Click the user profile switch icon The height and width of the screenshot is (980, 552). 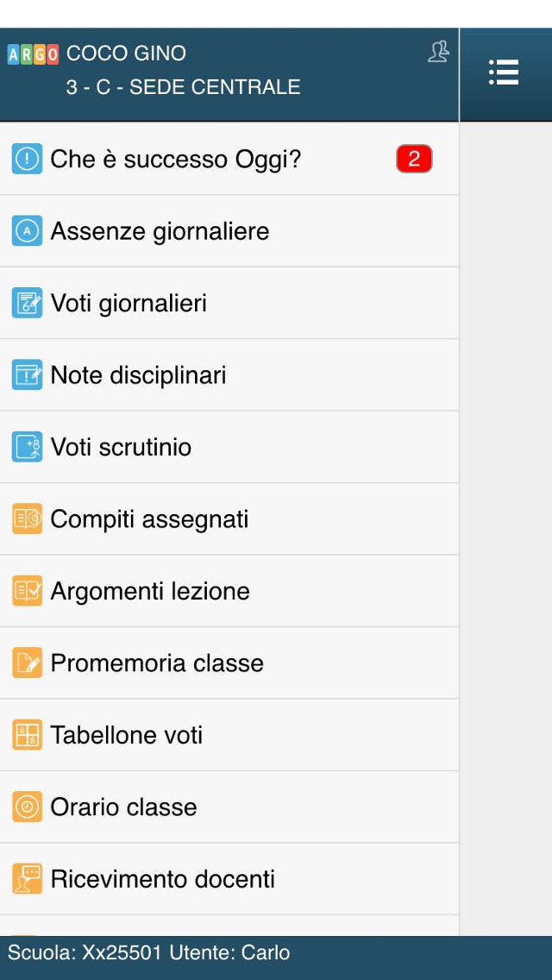pyautogui.click(x=438, y=52)
